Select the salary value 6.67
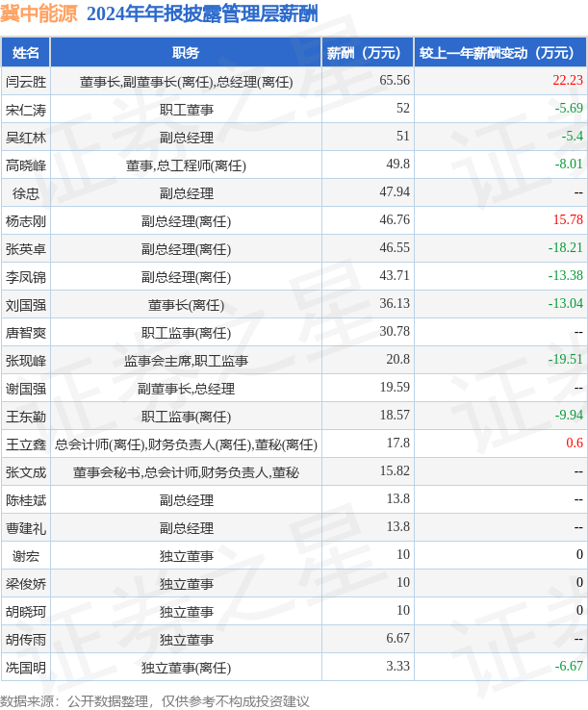The height and width of the screenshot is (710, 588). [x=397, y=638]
